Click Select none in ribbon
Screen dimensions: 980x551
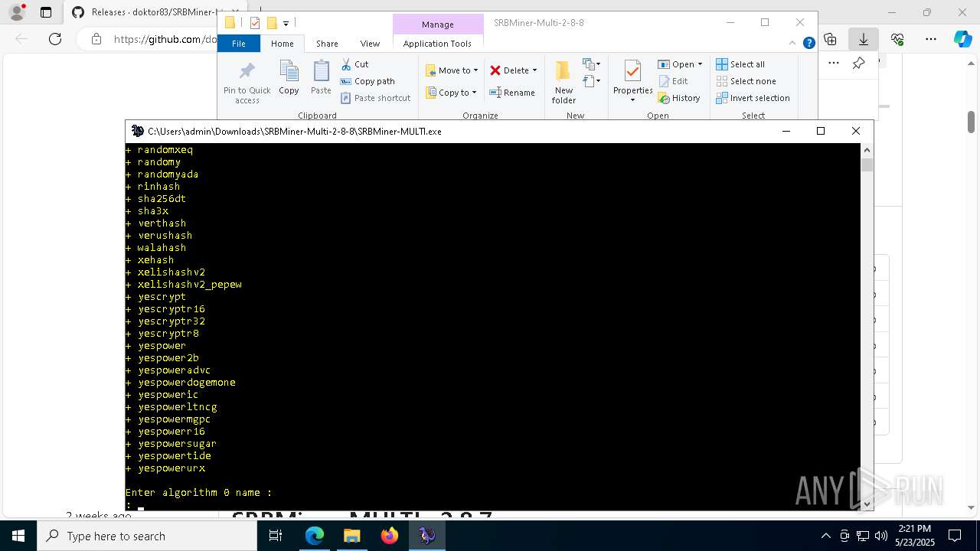tap(746, 81)
